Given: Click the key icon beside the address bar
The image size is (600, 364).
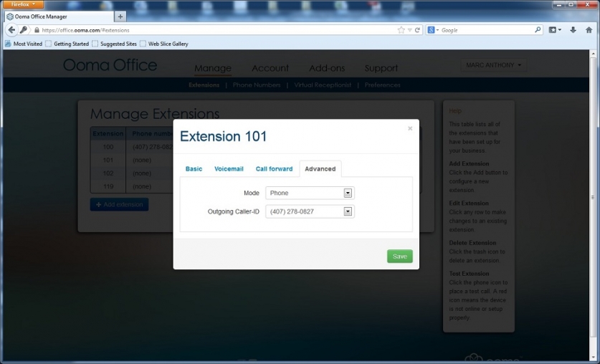Looking at the screenshot, I should click(x=24, y=30).
